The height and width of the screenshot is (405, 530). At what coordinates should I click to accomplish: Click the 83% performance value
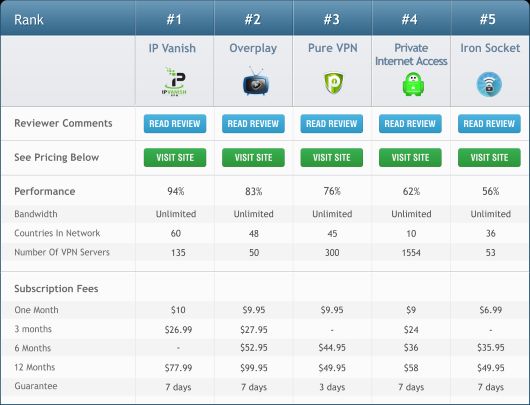coord(254,191)
